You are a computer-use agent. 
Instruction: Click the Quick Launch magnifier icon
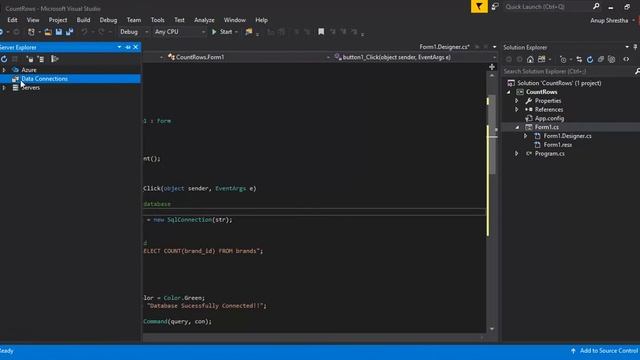click(596, 7)
